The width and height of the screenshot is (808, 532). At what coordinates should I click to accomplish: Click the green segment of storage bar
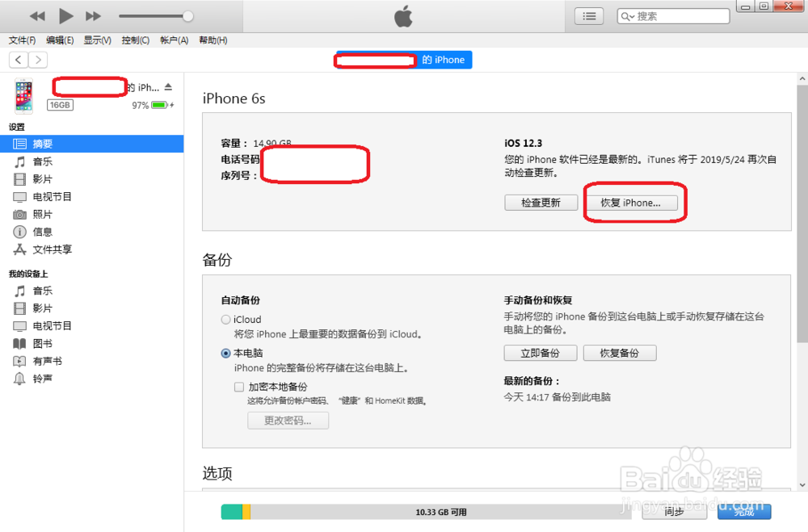(232, 512)
